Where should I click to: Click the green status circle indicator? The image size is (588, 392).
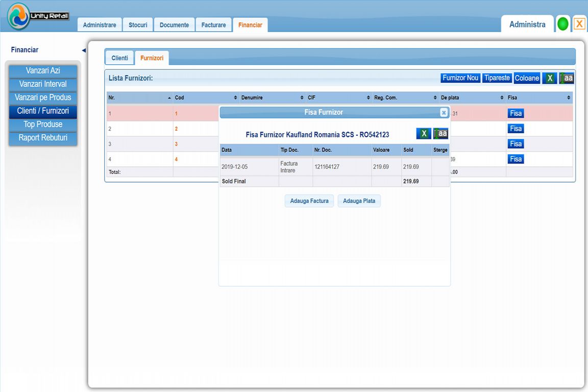coord(562,24)
